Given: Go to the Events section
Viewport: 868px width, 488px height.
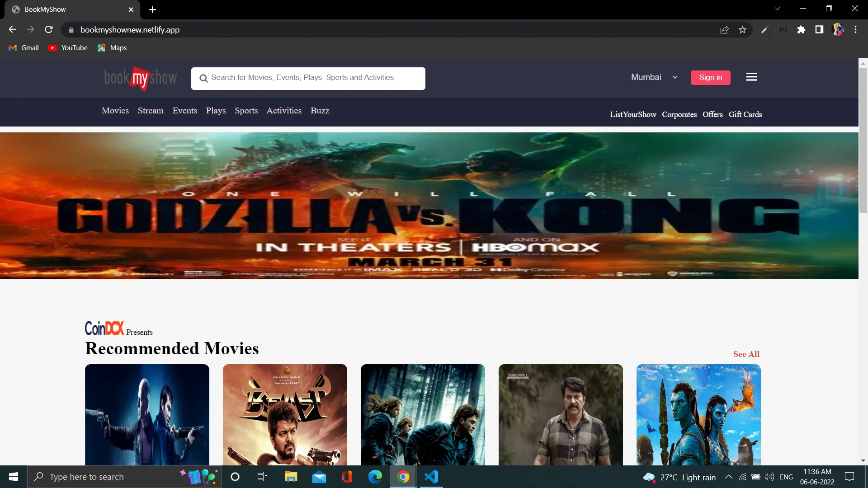Looking at the screenshot, I should (184, 111).
